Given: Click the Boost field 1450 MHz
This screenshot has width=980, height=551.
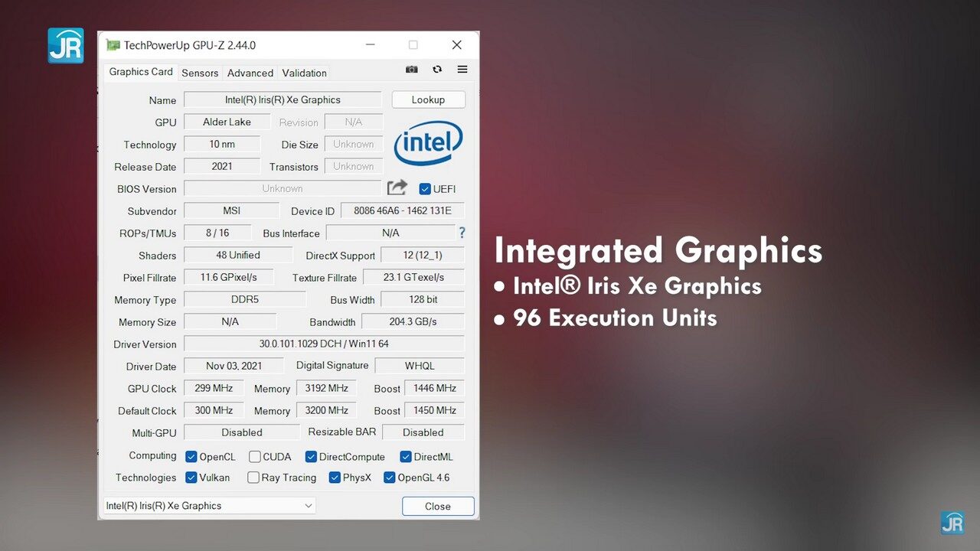Looking at the screenshot, I should [x=434, y=410].
